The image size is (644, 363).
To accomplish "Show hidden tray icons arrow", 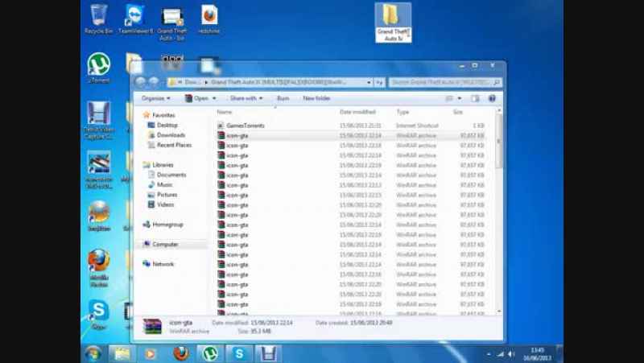I will tap(489, 354).
